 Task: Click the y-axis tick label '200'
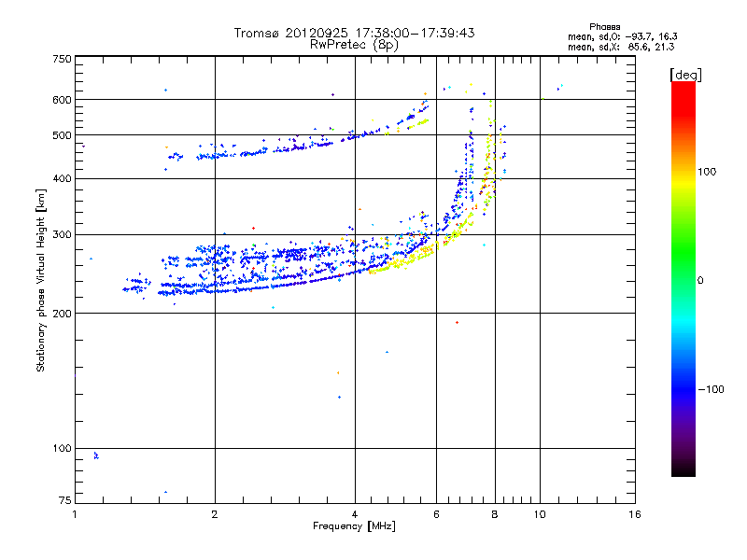[x=62, y=314]
